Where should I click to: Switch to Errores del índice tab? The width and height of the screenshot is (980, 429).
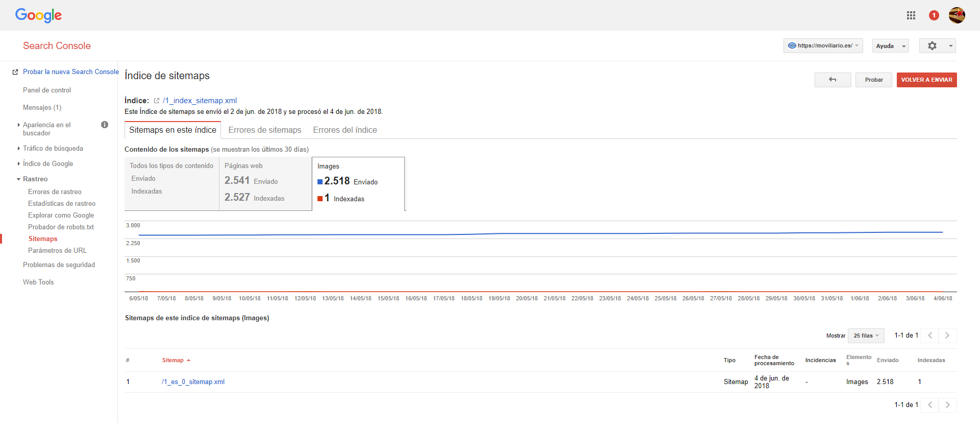345,130
